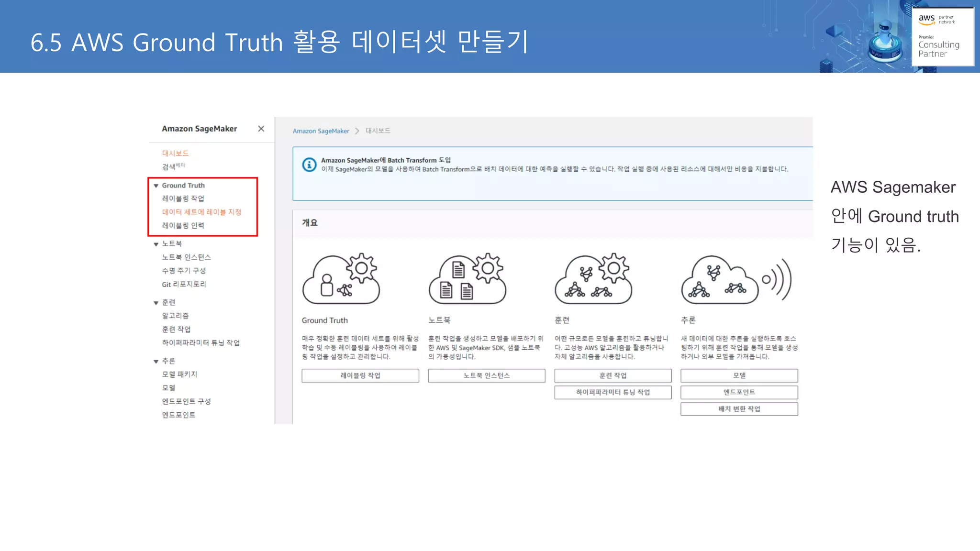Click Amazon SageMaker breadcrumb link
The image size is (980, 551).
point(321,131)
